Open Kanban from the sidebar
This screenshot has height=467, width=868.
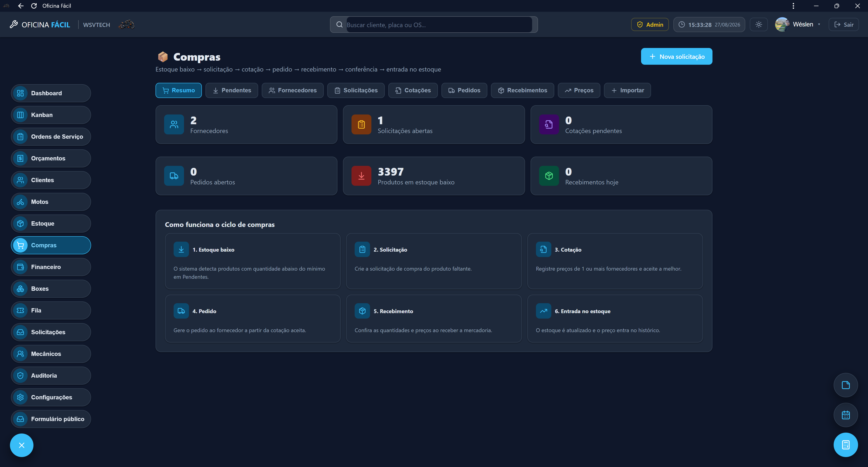click(x=51, y=115)
